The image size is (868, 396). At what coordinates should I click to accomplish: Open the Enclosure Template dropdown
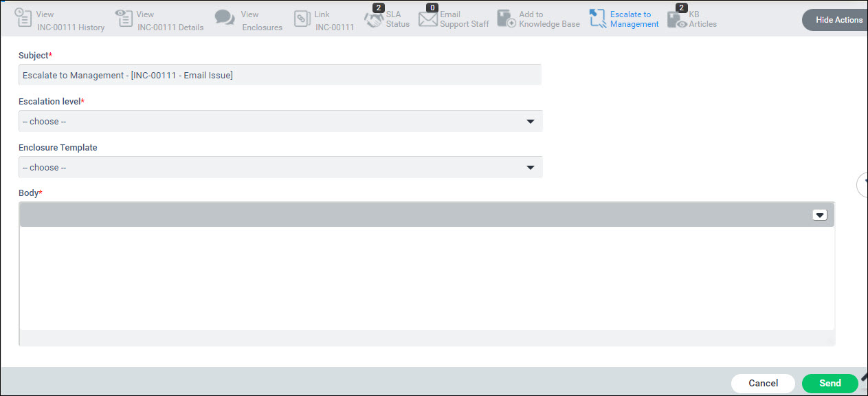[280, 168]
